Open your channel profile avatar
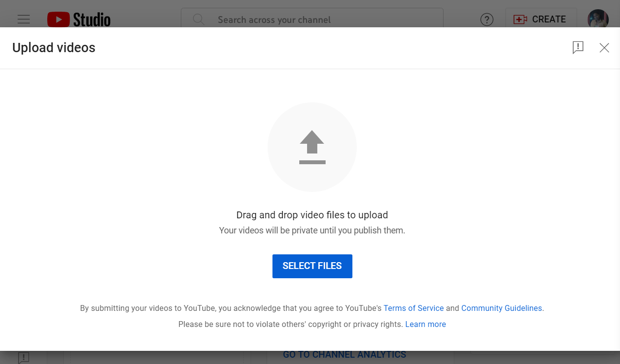620x364 pixels. (x=598, y=19)
